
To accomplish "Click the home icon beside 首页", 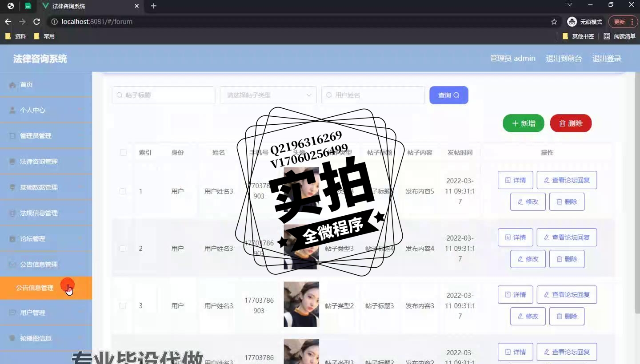I will pyautogui.click(x=12, y=85).
